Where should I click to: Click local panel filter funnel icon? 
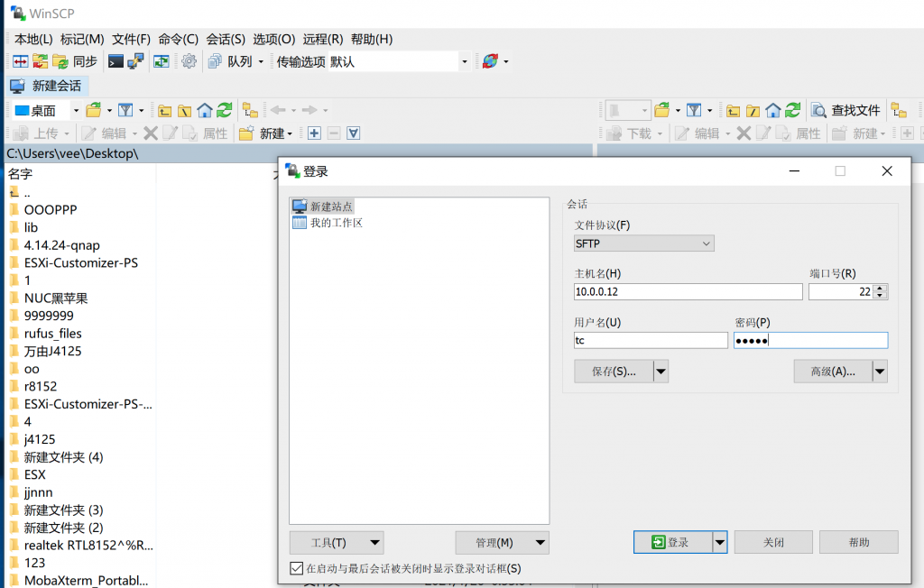coord(125,110)
